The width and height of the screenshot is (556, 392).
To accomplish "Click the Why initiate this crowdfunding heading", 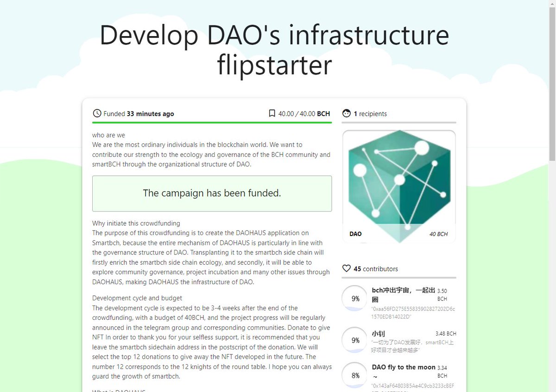I will click(x=136, y=223).
